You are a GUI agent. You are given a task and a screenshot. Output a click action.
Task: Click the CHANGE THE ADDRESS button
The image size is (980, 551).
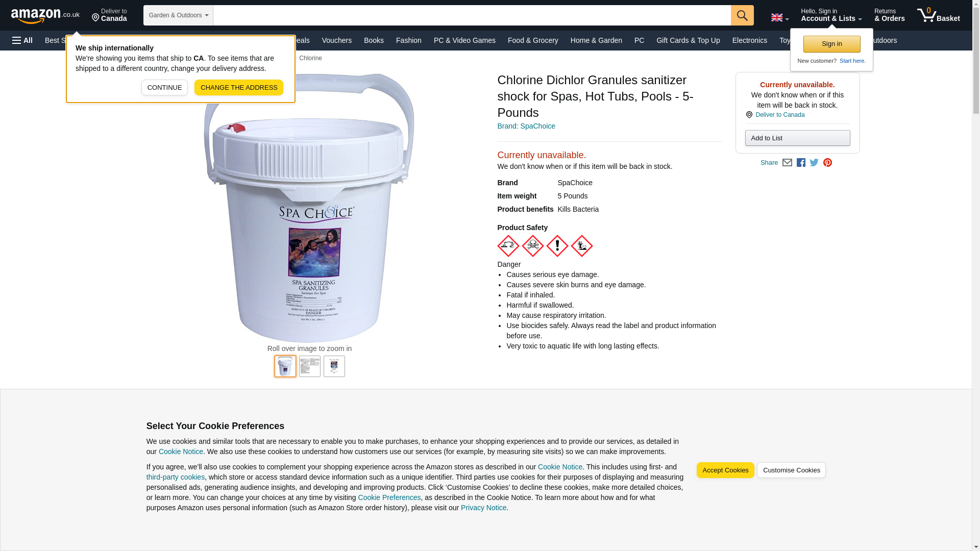click(x=239, y=88)
